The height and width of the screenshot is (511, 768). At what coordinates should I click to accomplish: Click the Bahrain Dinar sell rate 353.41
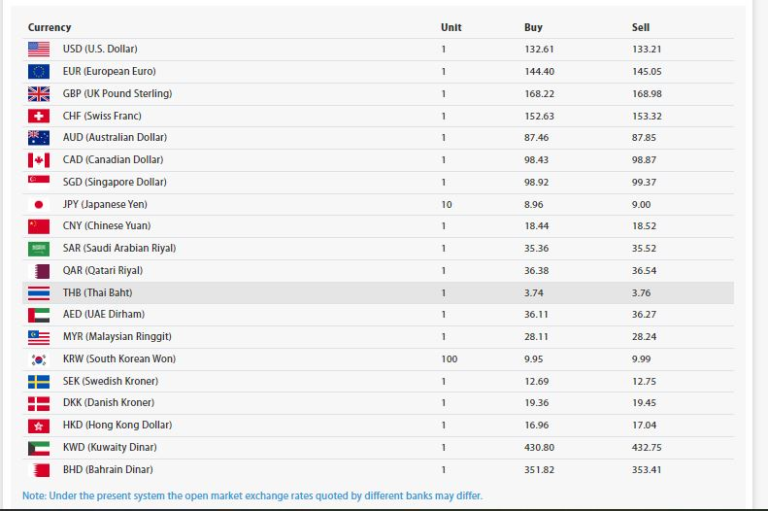coord(646,469)
